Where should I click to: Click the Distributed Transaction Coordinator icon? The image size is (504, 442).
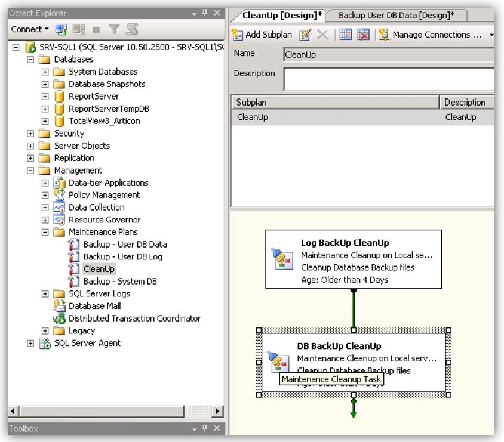tap(60, 319)
